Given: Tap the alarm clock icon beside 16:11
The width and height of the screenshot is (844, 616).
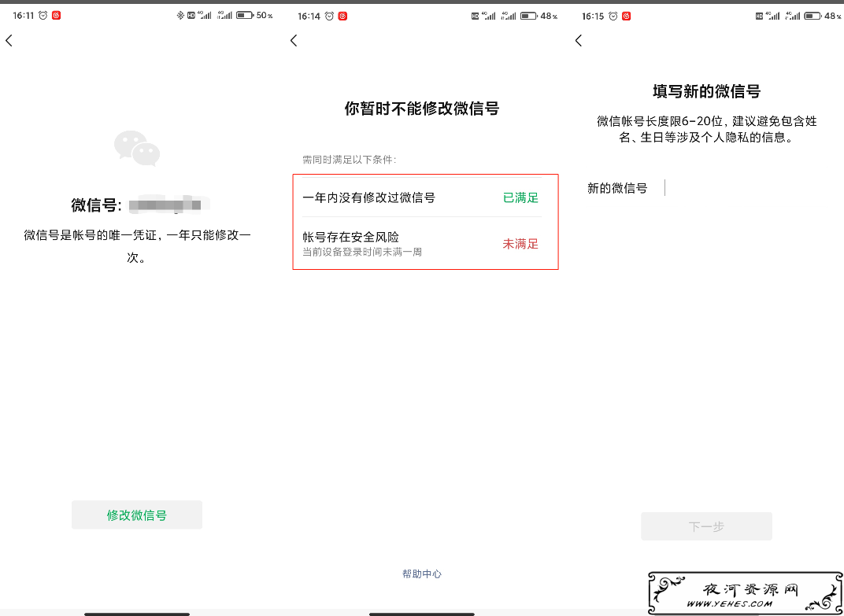Looking at the screenshot, I should pyautogui.click(x=43, y=16).
